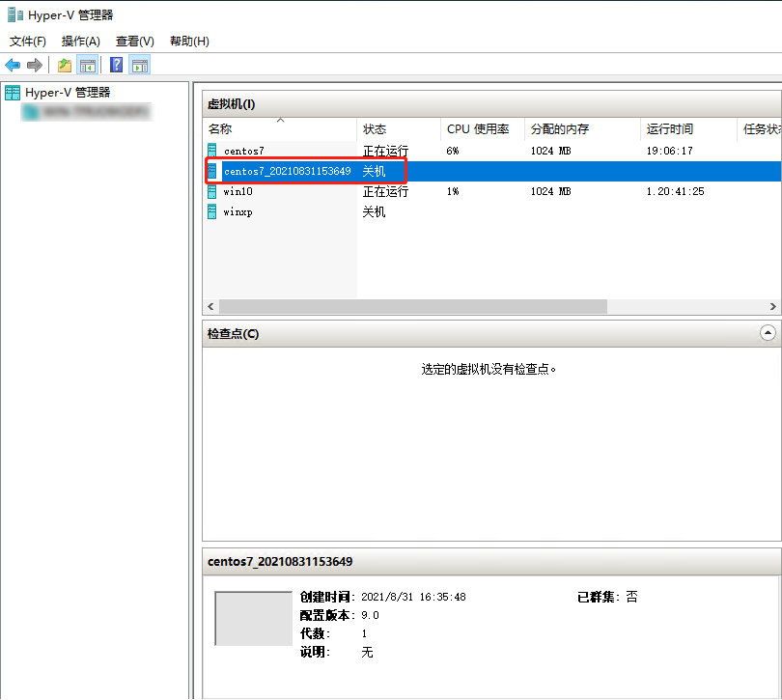The height and width of the screenshot is (700, 782).
Task: Select the win10 row name
Action: point(237,191)
